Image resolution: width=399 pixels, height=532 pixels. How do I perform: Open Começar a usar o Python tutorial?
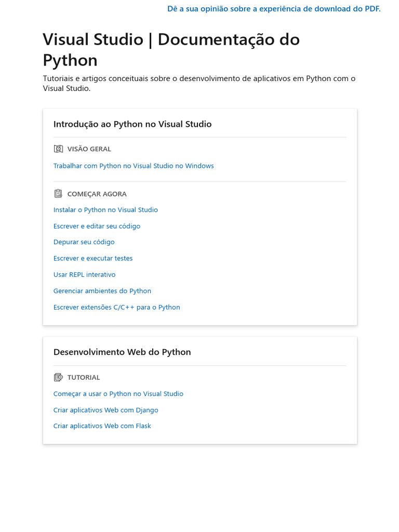[x=118, y=394]
